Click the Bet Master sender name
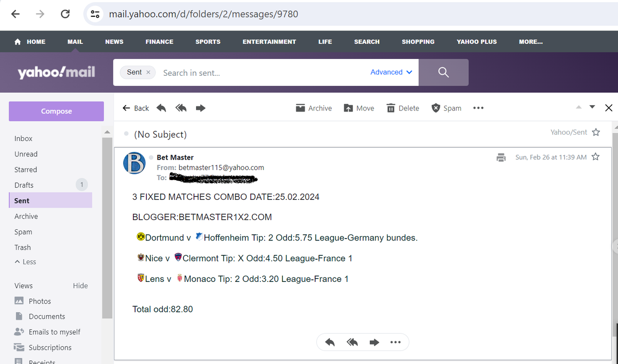Image resolution: width=618 pixels, height=364 pixels. click(x=175, y=157)
